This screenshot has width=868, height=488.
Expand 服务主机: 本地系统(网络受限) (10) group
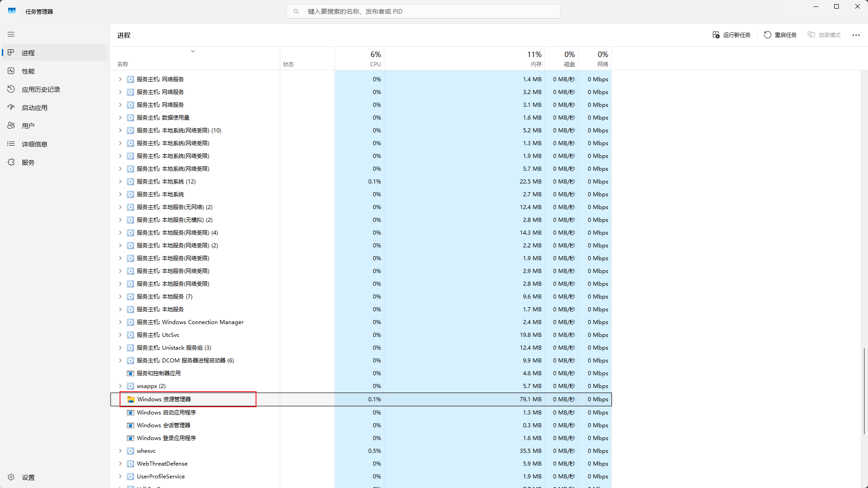(120, 131)
